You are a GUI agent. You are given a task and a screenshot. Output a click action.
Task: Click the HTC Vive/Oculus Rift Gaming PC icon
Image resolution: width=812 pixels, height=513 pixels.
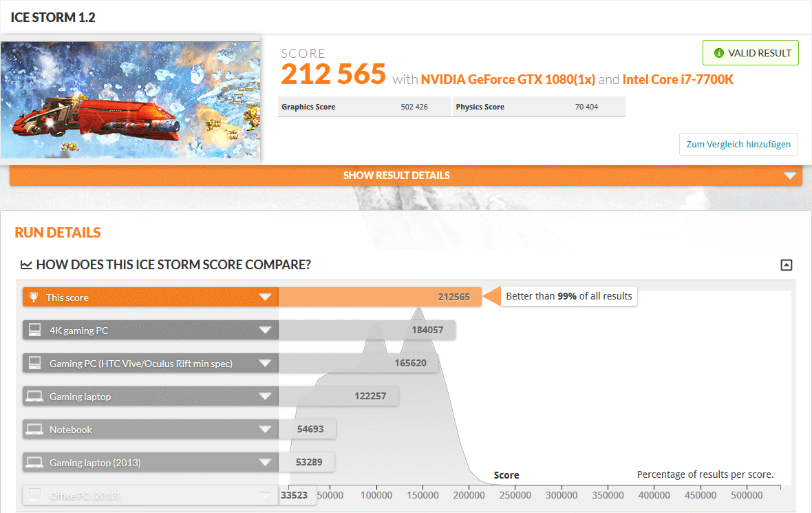click(34, 364)
